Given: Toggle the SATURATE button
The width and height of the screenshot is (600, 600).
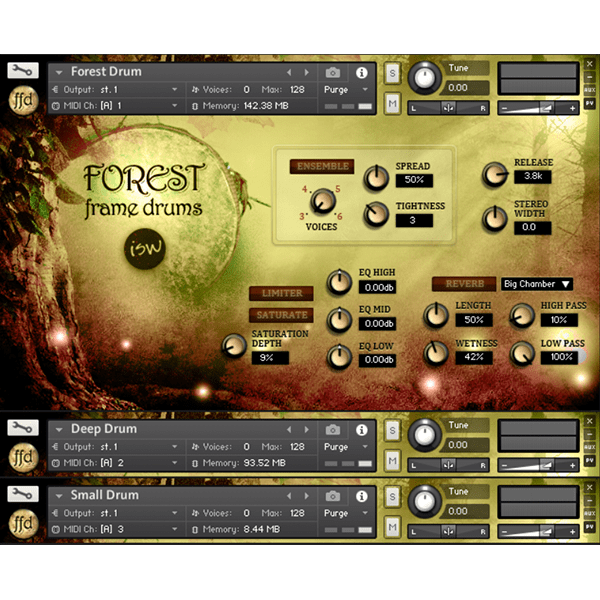Looking at the screenshot, I should (x=282, y=315).
